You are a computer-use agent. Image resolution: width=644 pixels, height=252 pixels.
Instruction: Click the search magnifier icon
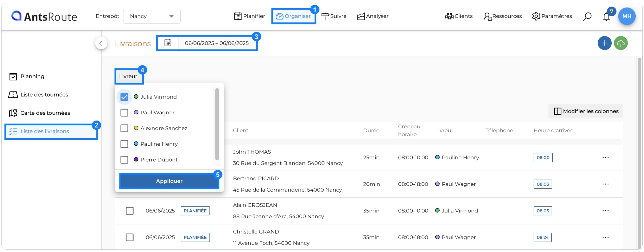pyautogui.click(x=587, y=16)
